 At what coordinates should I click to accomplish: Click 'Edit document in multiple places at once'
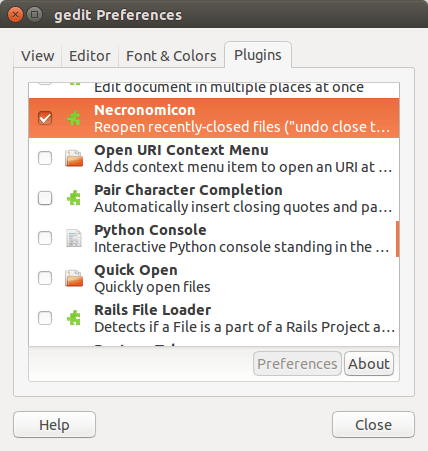(x=229, y=88)
